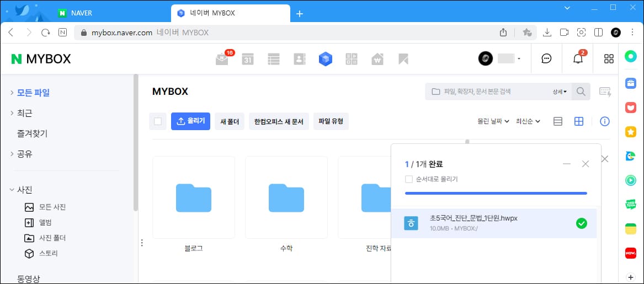Viewport: 644px width, 284px height.
Task: Open the red NOW sidebar icon
Action: click(x=630, y=253)
